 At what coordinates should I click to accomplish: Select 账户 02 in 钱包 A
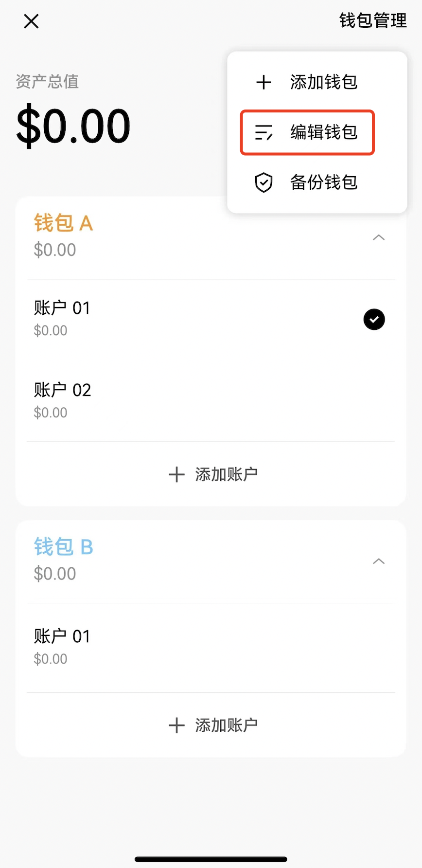point(211,401)
